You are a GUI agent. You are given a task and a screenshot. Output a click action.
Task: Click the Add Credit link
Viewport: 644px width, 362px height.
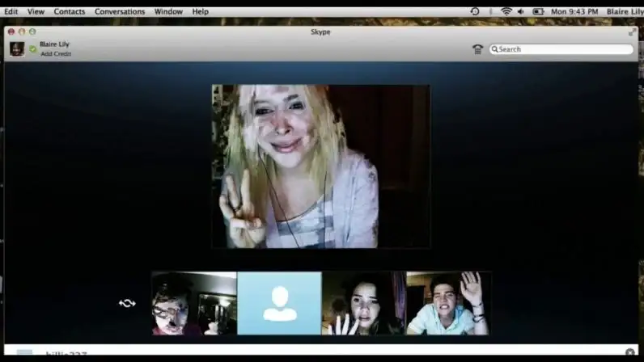click(x=56, y=54)
